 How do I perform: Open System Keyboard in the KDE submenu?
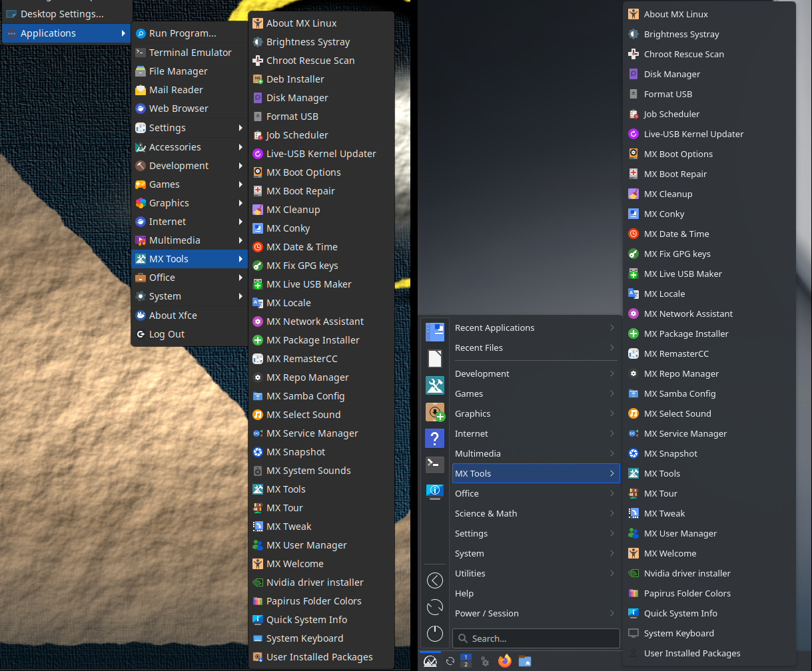(709, 633)
